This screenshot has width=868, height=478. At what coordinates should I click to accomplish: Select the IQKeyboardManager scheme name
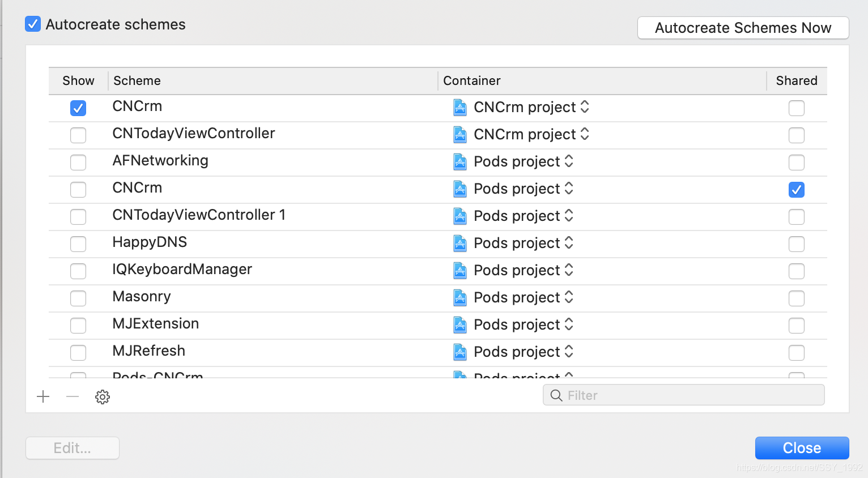click(x=182, y=270)
